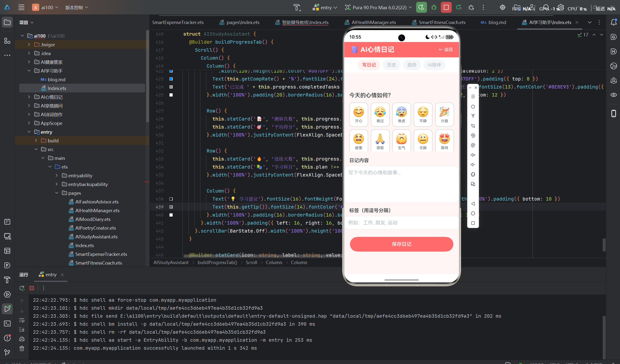The image size is (620, 364).
Task: Click the gray color swatch on line 424
Action: pos(171,87)
